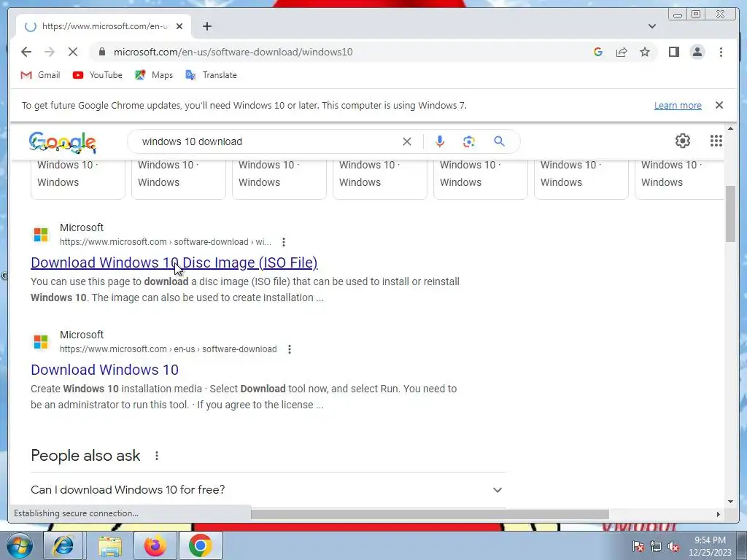This screenshot has height=560, width=747.
Task: Open options for ISO File result
Action: tap(284, 242)
